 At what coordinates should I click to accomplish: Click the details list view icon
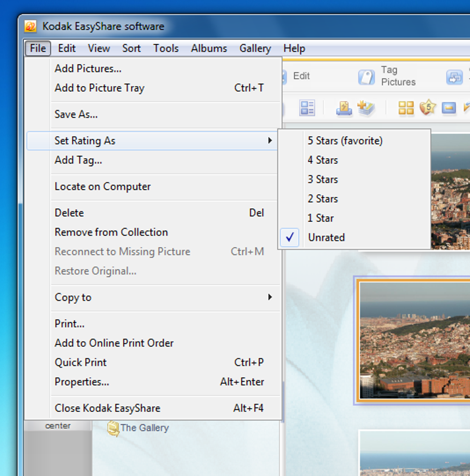(x=307, y=108)
